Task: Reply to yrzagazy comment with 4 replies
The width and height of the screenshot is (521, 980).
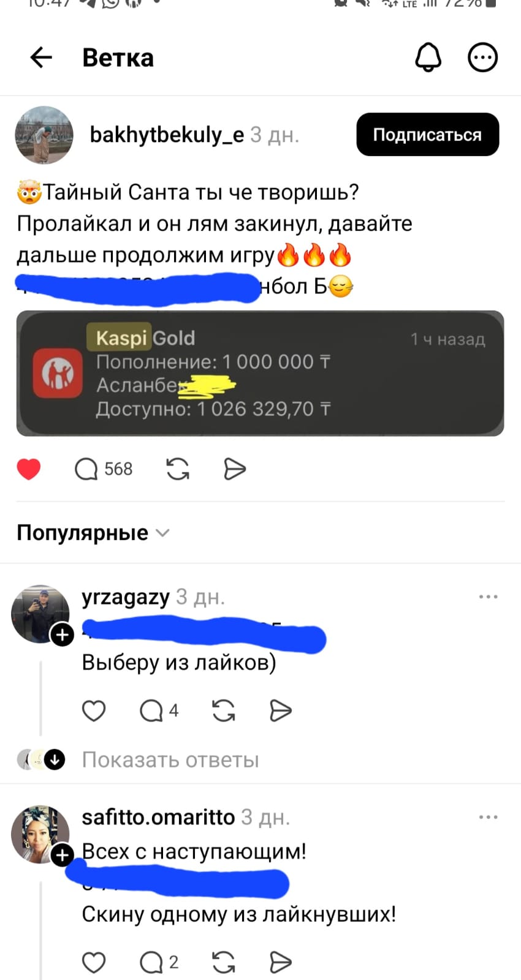Action: coord(159,710)
